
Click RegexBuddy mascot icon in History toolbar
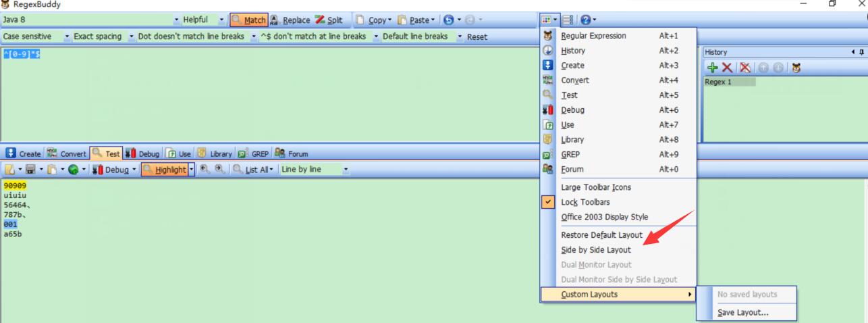pos(796,68)
